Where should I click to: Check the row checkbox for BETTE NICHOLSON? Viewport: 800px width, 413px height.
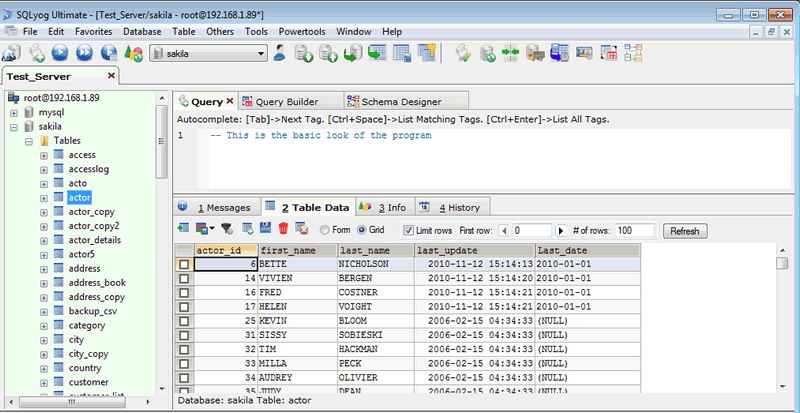pyautogui.click(x=184, y=265)
